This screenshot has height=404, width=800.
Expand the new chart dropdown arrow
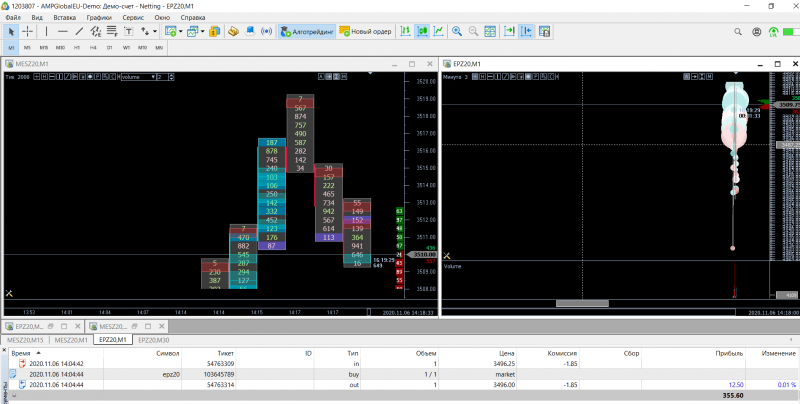click(180, 32)
